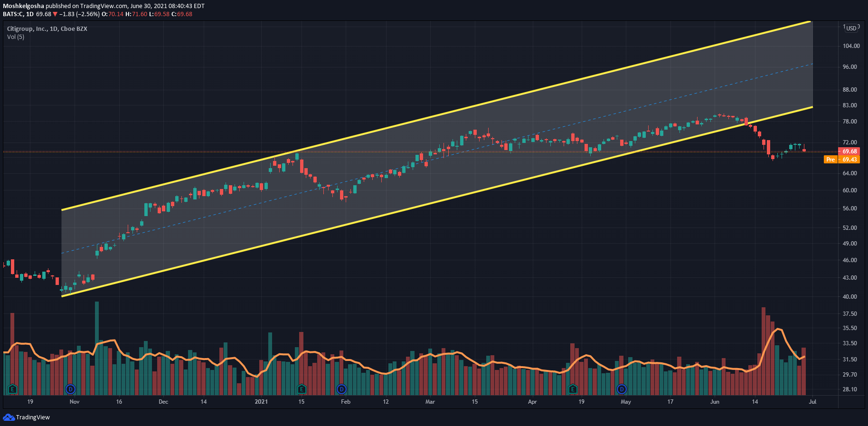Click the published date June 30, 2021 text

coord(153,6)
